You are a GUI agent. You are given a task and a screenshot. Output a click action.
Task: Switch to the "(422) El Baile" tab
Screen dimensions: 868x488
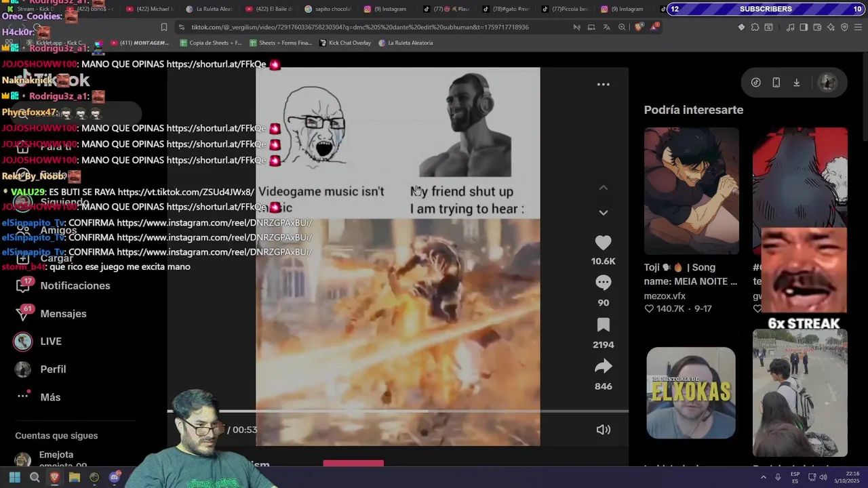click(269, 9)
